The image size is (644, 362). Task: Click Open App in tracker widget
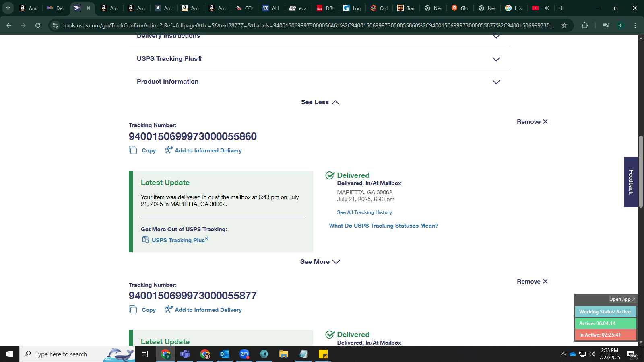tap(622, 299)
